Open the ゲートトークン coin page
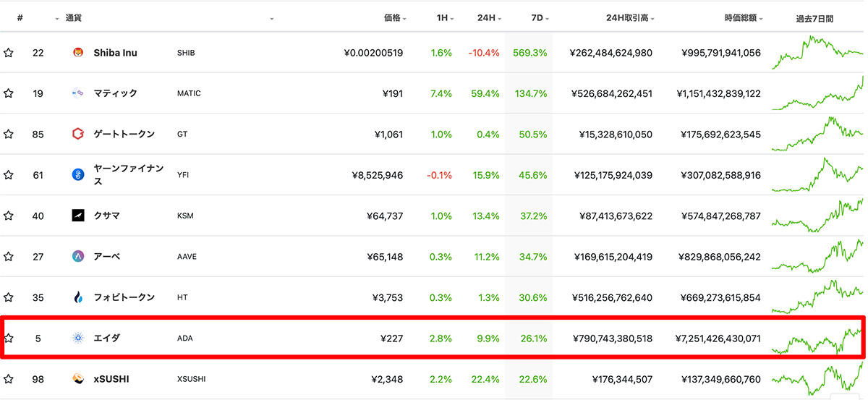This screenshot has height=400, width=868. (x=124, y=134)
